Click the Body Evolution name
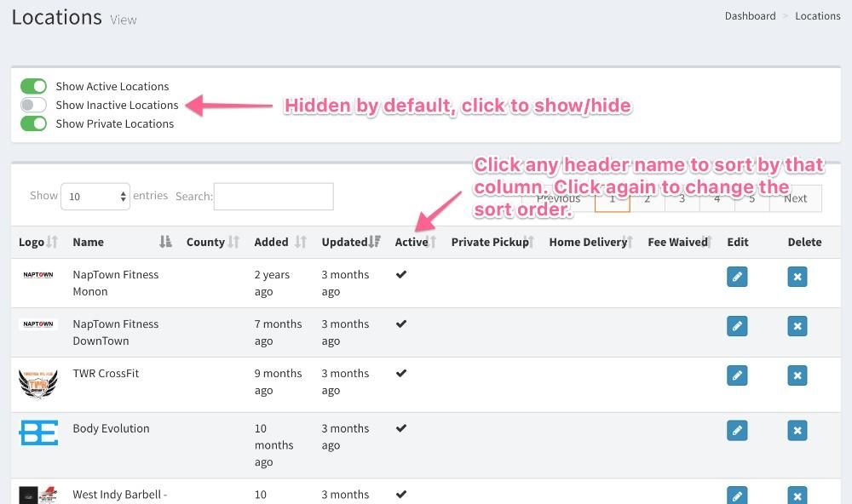 click(111, 428)
